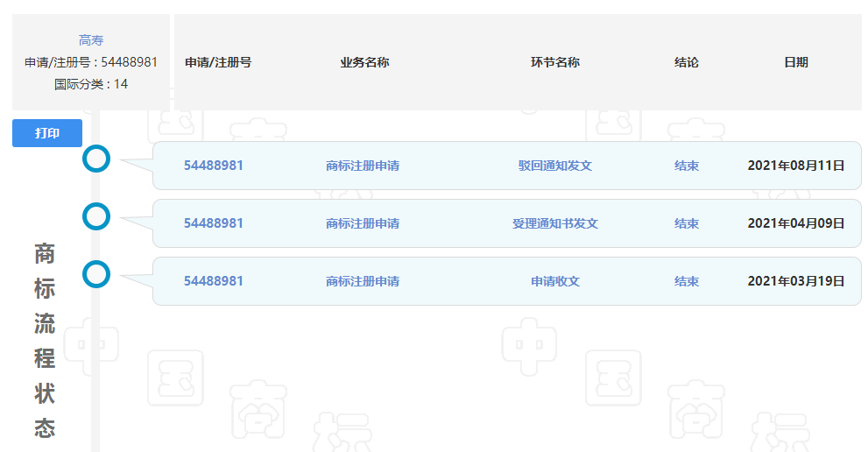
Task: Click 受理通知书发文 stage name
Action: 554,223
